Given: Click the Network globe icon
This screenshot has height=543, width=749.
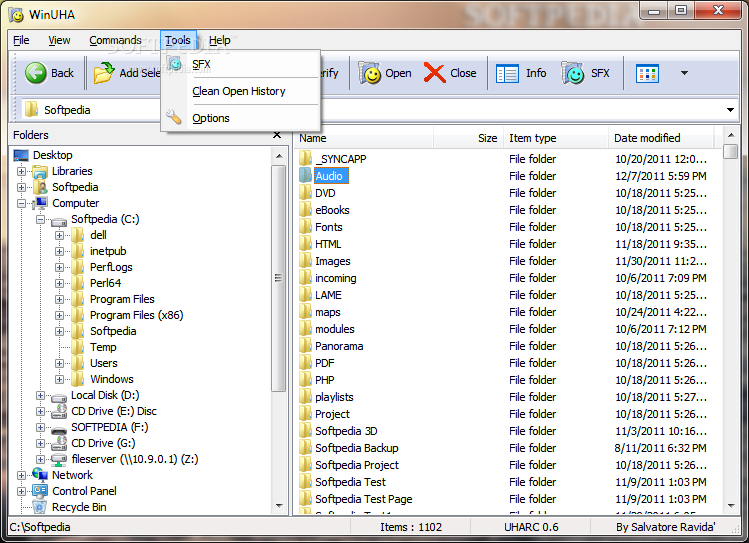Looking at the screenshot, I should click(x=40, y=475).
